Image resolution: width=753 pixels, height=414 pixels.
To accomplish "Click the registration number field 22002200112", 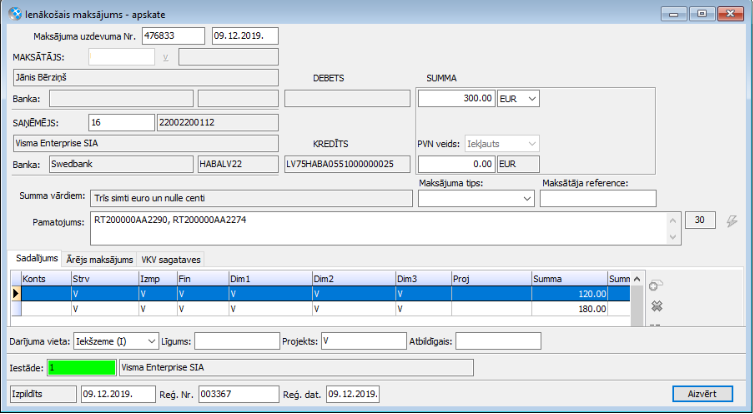I will (x=218, y=122).
